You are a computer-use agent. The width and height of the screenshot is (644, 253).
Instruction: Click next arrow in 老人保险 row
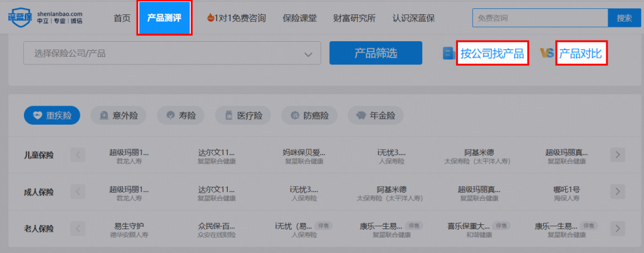[617, 229]
